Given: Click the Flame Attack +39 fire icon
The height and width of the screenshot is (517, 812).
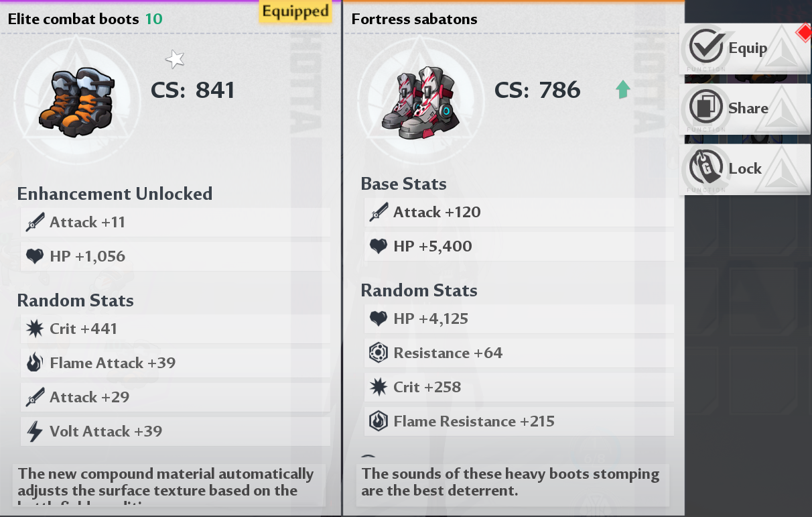Looking at the screenshot, I should pos(35,363).
